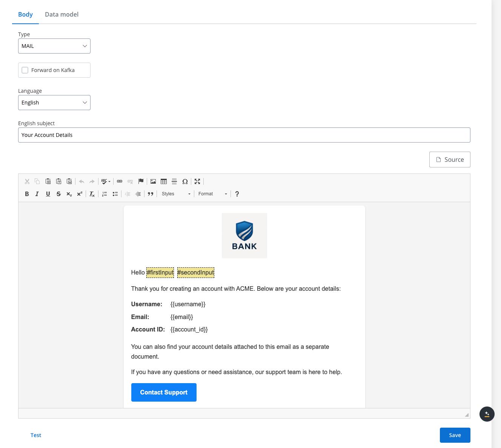Open the Styles dropdown

click(x=176, y=194)
